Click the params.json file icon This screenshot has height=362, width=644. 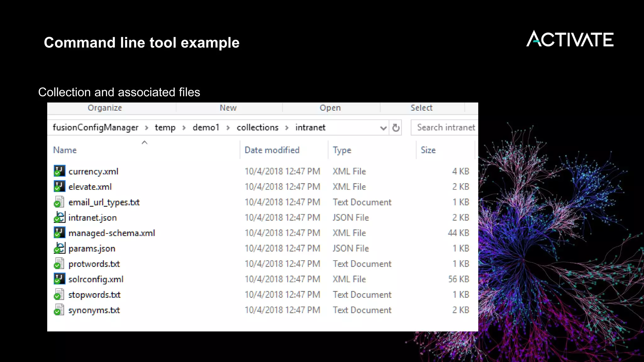pyautogui.click(x=59, y=248)
